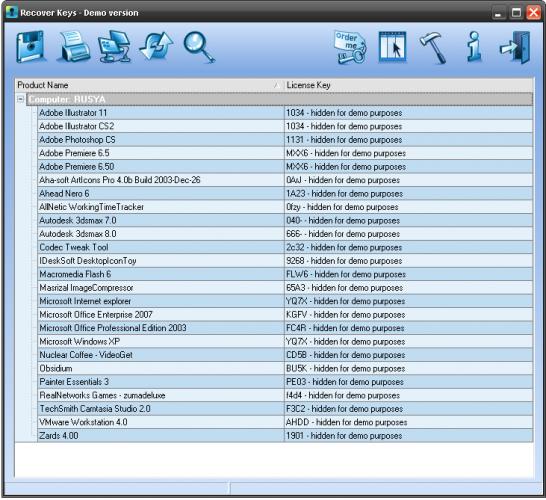Select Adobe Premiere 6.50 row
The image size is (546, 500).
pyautogui.click(x=285, y=166)
